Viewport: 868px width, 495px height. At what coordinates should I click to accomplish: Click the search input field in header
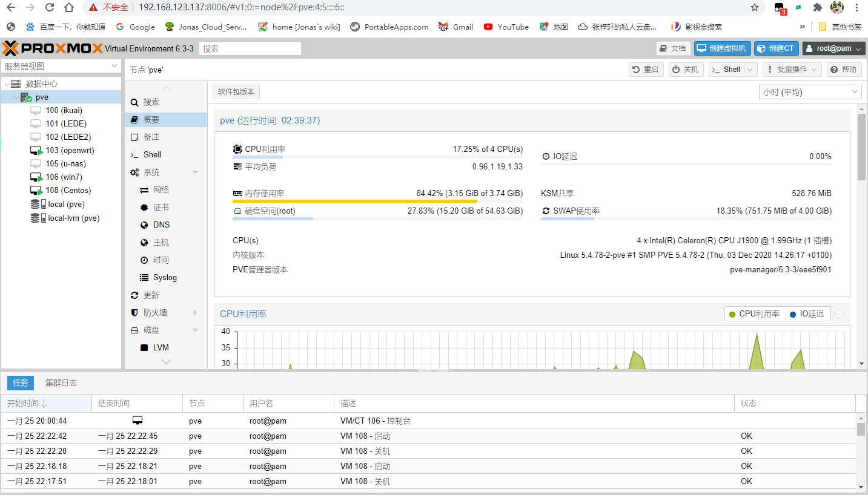click(x=250, y=48)
